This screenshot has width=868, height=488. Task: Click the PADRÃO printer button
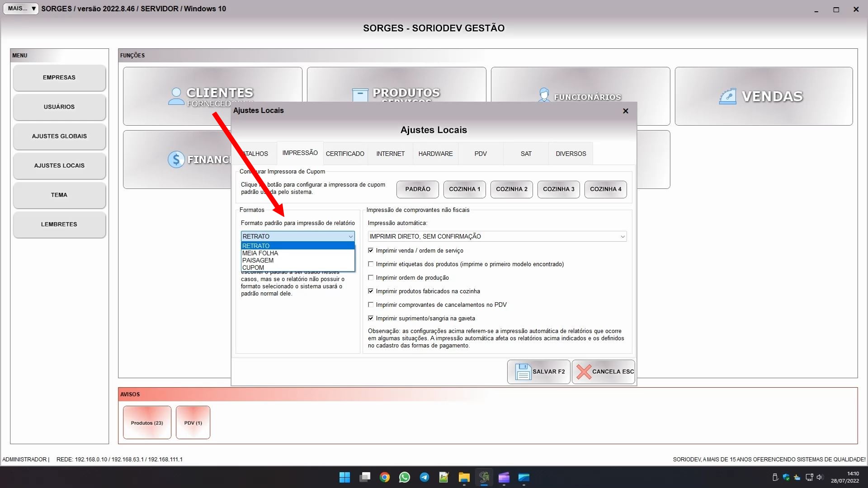417,189
